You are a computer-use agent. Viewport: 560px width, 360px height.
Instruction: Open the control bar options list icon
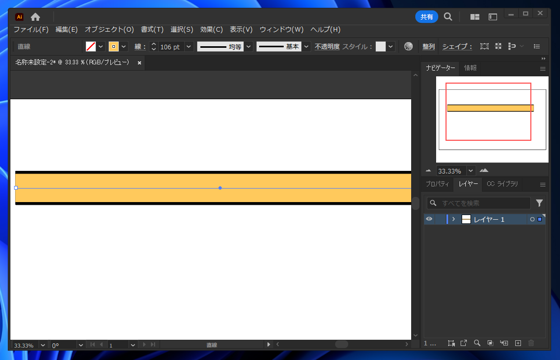click(x=536, y=46)
